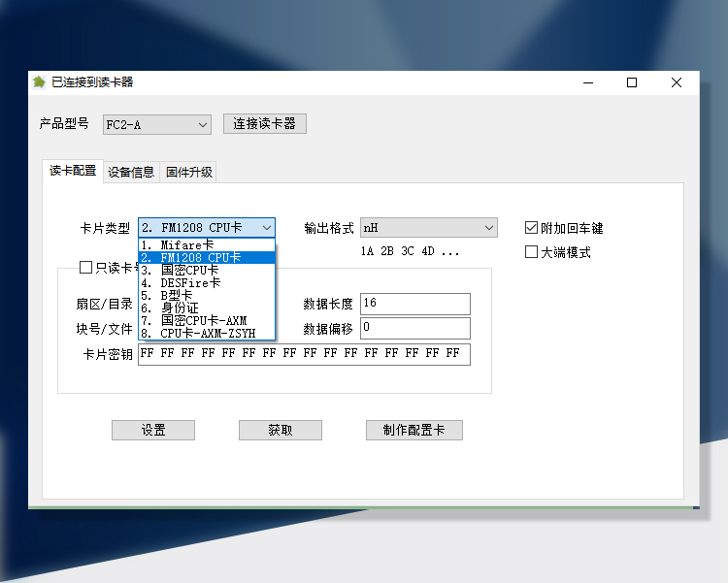Viewport: 728px width, 583px height.
Task: Click the green app icon in title bar
Action: click(39, 82)
